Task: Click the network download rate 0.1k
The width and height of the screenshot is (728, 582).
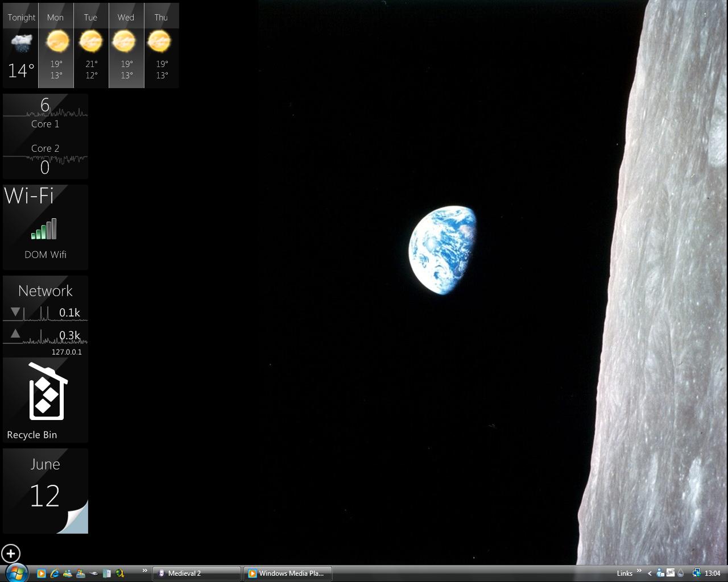Action: [x=69, y=313]
